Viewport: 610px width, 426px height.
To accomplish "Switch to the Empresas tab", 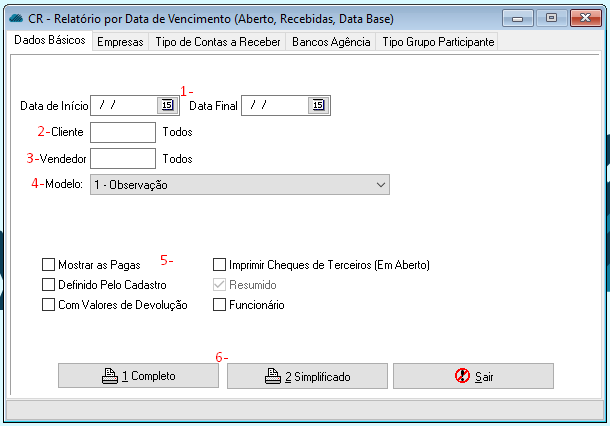I will click(x=120, y=42).
